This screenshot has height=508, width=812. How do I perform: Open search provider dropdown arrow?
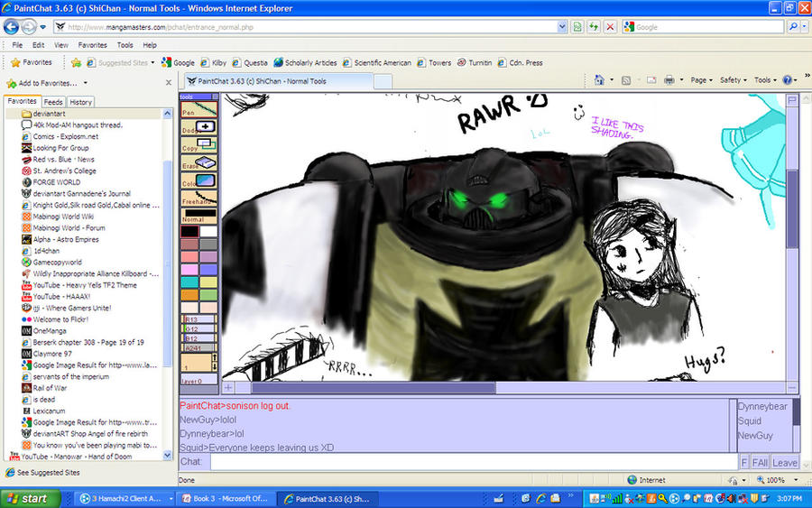coord(804,26)
